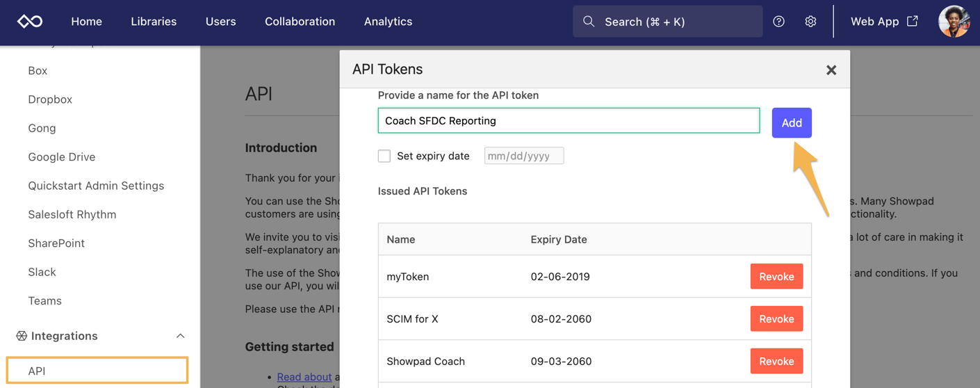Click the Name column header
Screen dimensions: 980x388
(401, 239)
